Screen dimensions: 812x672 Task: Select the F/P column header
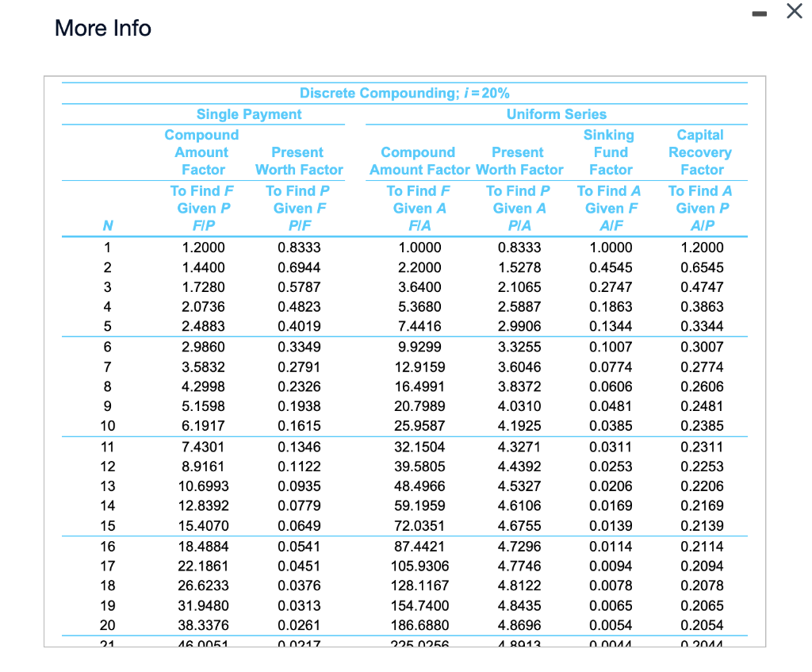click(x=204, y=226)
